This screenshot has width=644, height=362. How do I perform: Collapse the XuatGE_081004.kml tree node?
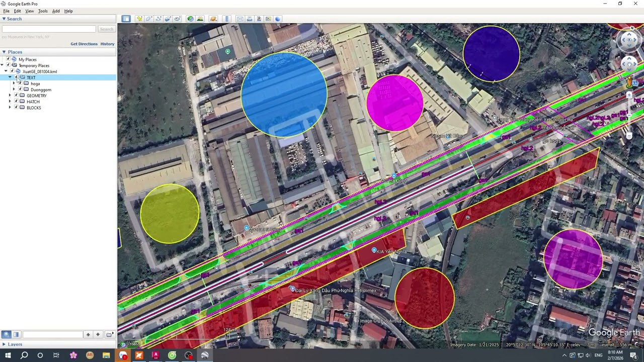coord(6,71)
